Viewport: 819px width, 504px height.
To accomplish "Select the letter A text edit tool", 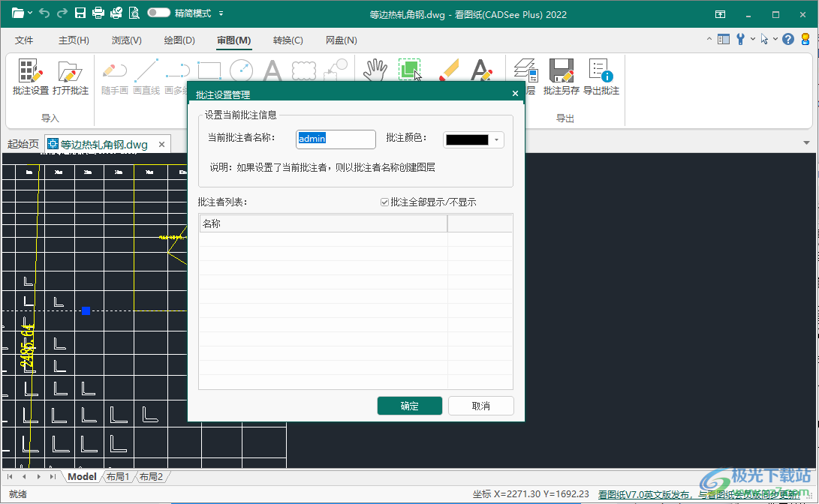I will point(481,70).
